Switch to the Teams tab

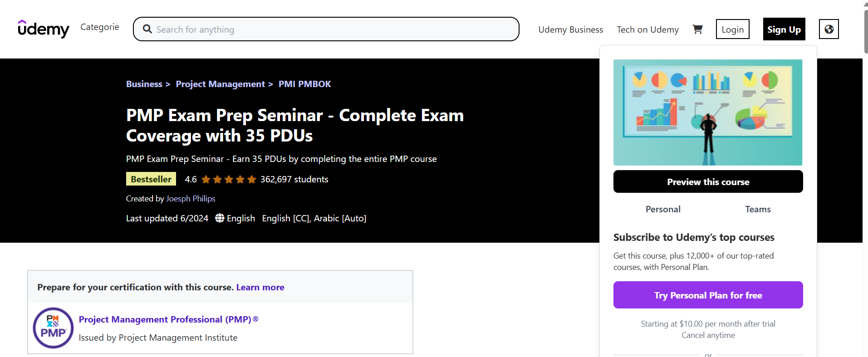pyautogui.click(x=758, y=209)
